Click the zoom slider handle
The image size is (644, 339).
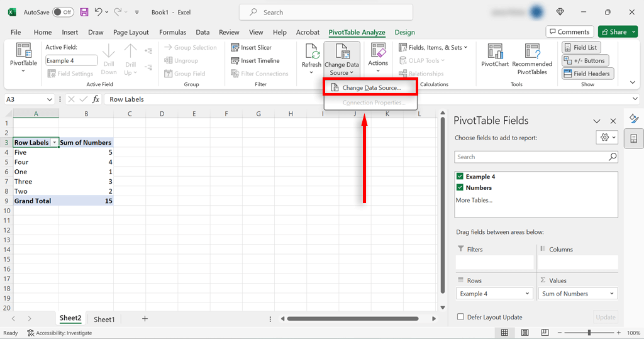pyautogui.click(x=589, y=333)
